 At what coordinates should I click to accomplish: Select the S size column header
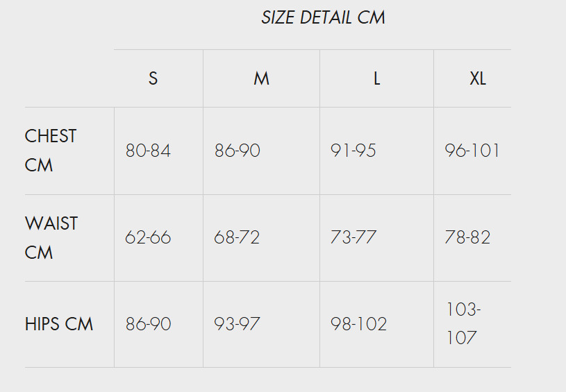(x=153, y=78)
